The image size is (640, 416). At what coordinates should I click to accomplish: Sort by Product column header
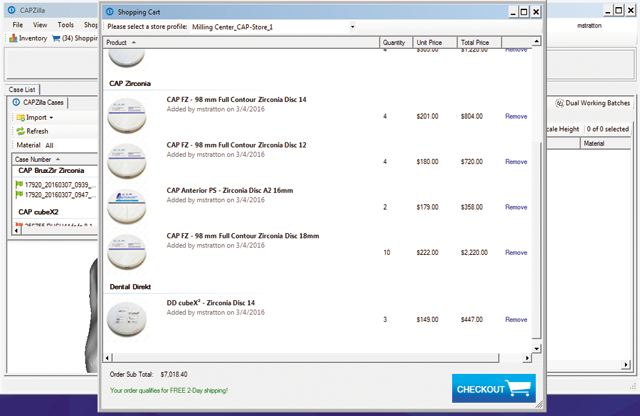[x=241, y=42]
